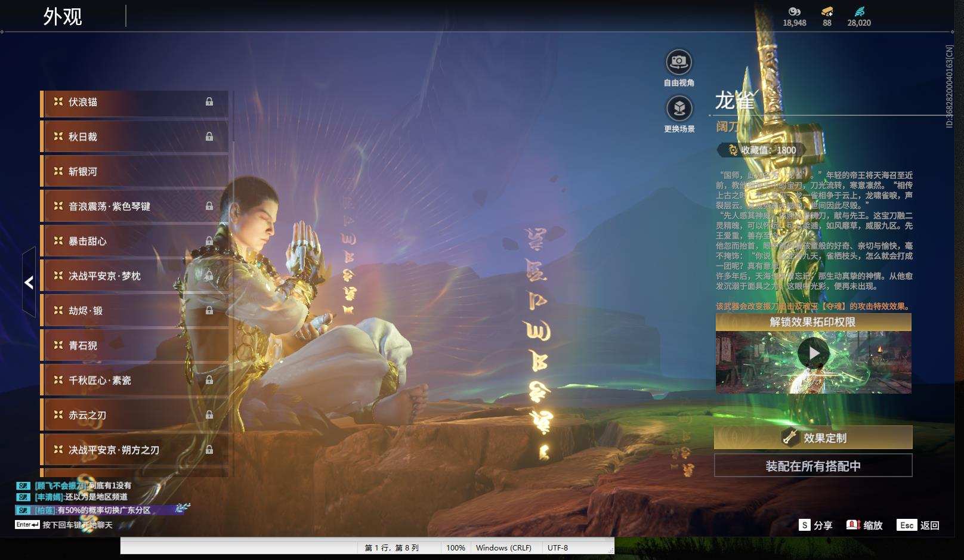Click the UTF-8 encoding in Notepad's status bar
The image size is (964, 560).
coord(558,547)
